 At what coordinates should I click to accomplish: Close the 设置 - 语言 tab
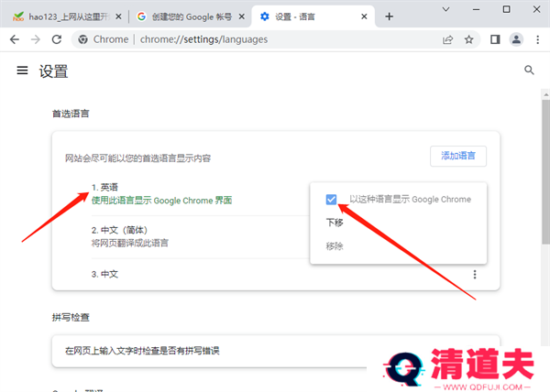(x=364, y=16)
